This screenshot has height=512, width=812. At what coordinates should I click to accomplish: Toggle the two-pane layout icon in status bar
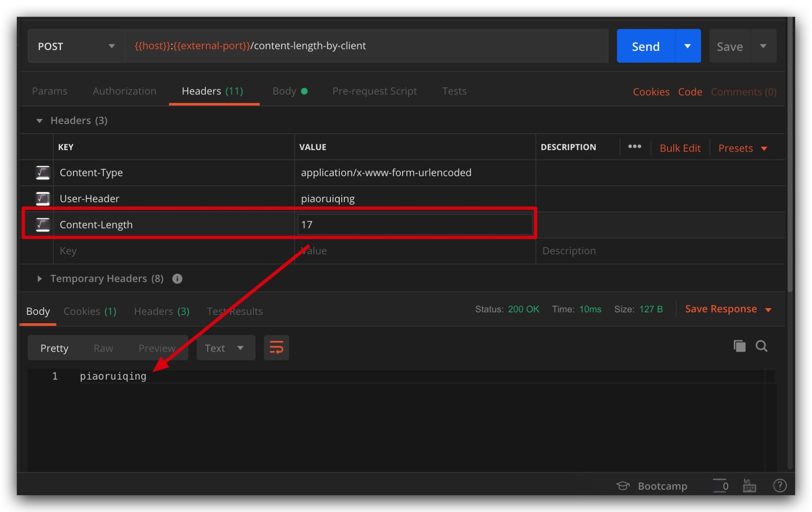[720, 486]
